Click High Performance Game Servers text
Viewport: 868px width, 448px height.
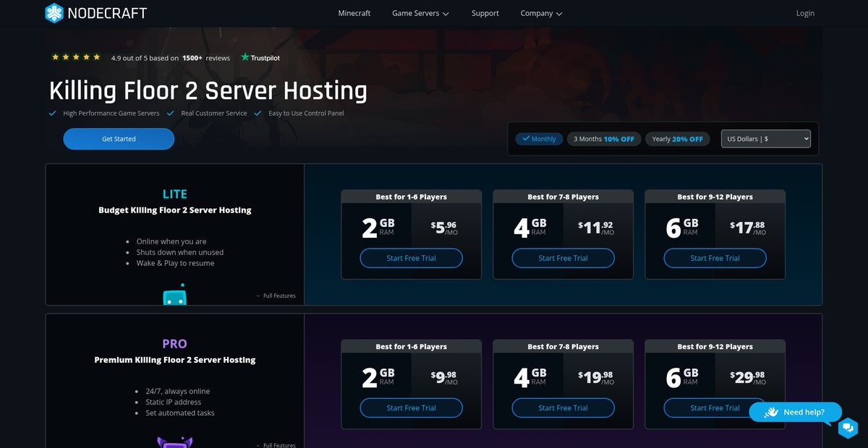click(111, 113)
